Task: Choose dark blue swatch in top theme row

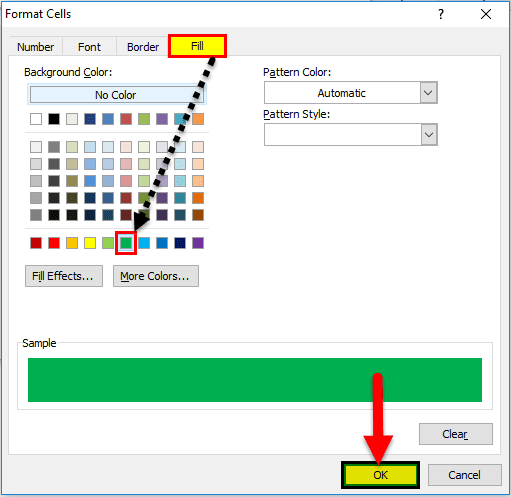Action: tap(90, 119)
